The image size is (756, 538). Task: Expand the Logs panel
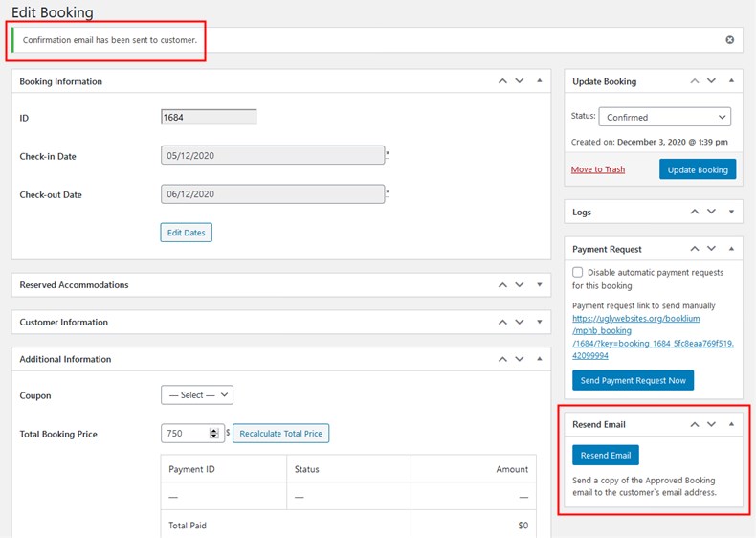pyautogui.click(x=731, y=212)
